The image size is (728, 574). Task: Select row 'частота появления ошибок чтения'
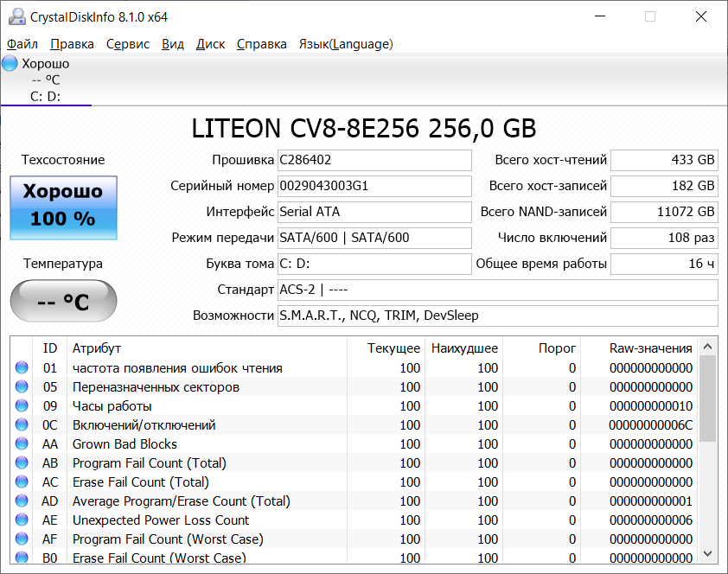[354, 368]
